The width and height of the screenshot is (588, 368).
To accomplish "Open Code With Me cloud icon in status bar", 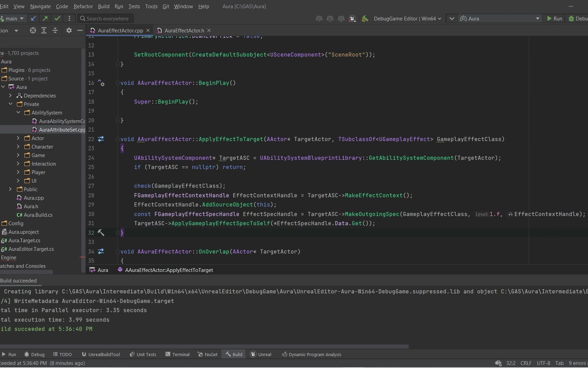I will [498, 363].
